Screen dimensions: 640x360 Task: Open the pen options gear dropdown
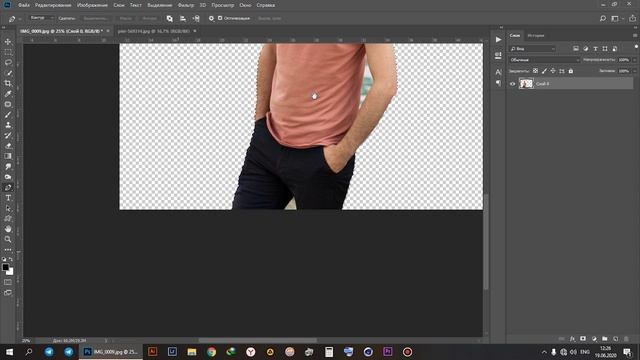click(x=211, y=18)
